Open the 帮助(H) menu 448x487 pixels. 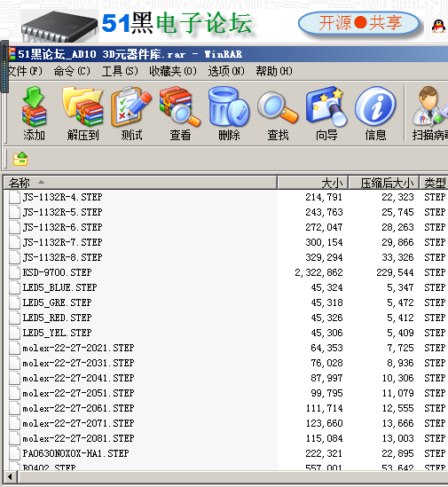click(274, 71)
